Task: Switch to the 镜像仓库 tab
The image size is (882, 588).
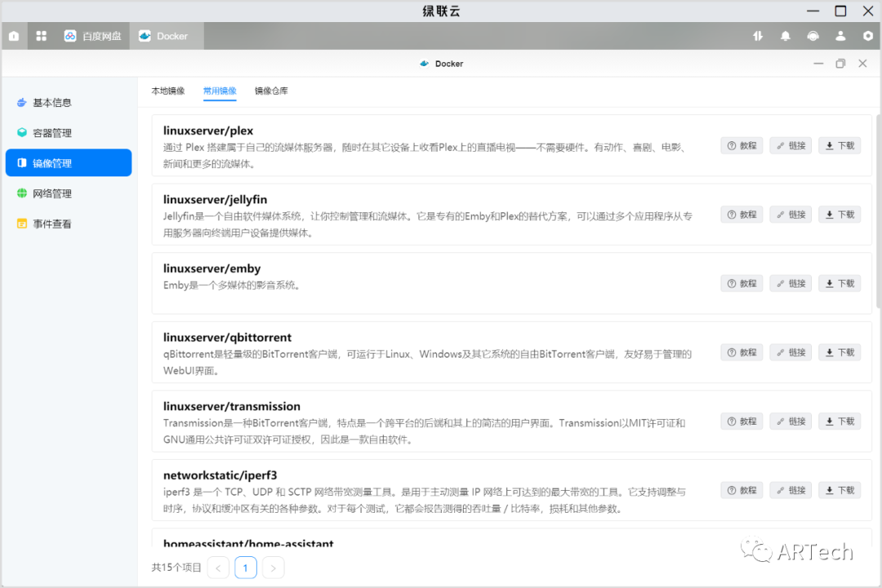Action: point(271,91)
